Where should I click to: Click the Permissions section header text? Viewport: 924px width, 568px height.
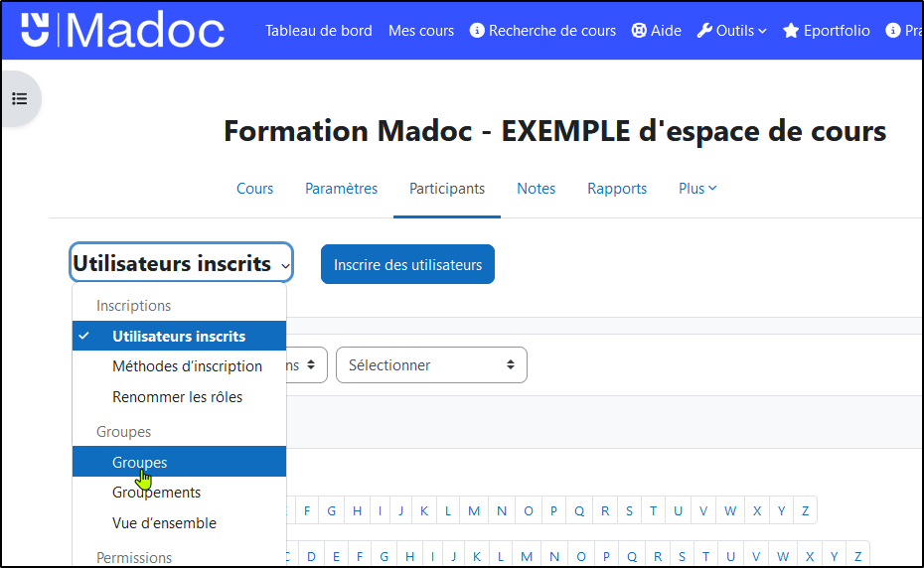click(134, 557)
